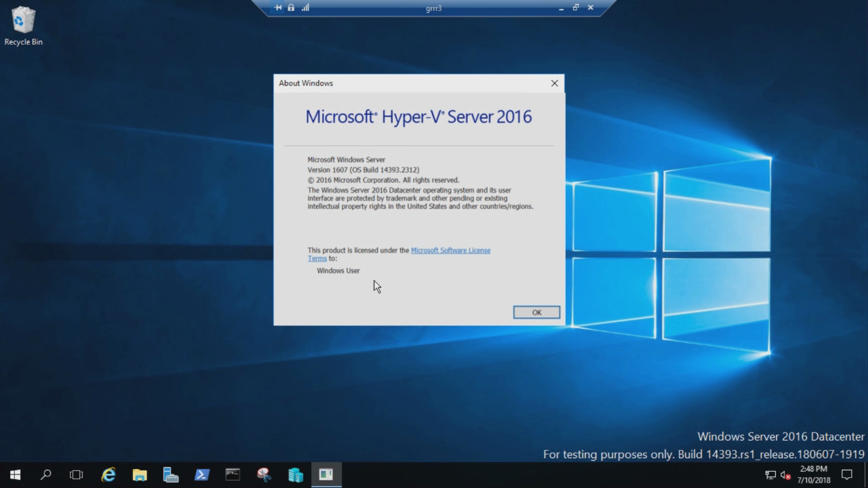Open Hyper-V Manager from the taskbar

tap(295, 474)
